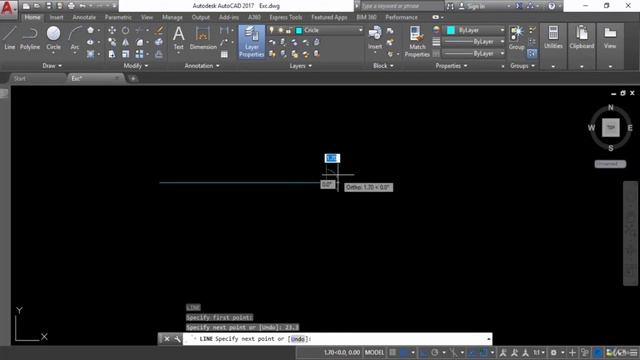This screenshot has width=640, height=360.
Task: Select the Polyline tool
Action: coord(30,38)
